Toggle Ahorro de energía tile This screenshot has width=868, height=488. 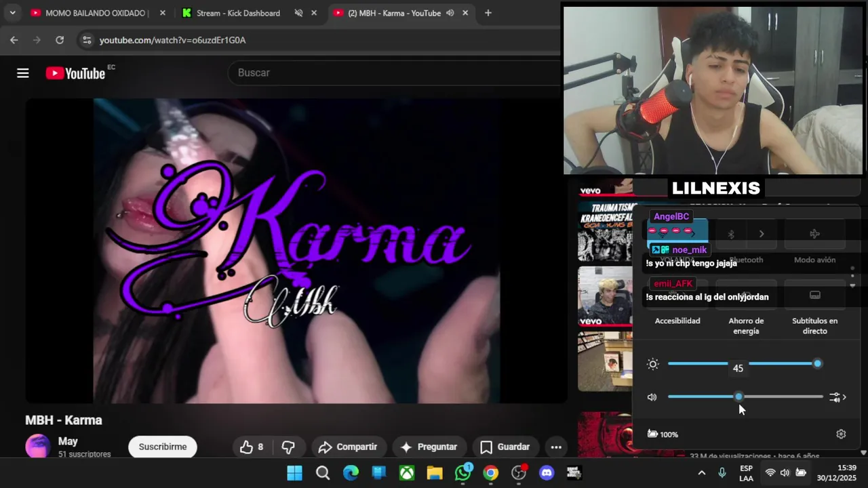pos(746,296)
